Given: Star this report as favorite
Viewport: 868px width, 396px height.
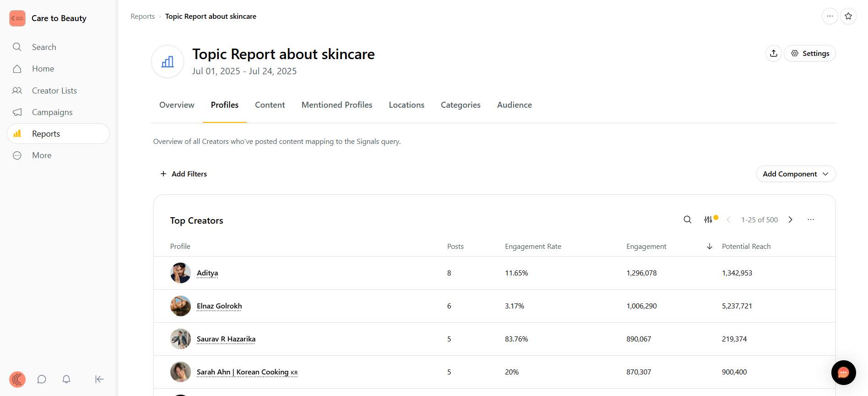Looking at the screenshot, I should 848,16.
